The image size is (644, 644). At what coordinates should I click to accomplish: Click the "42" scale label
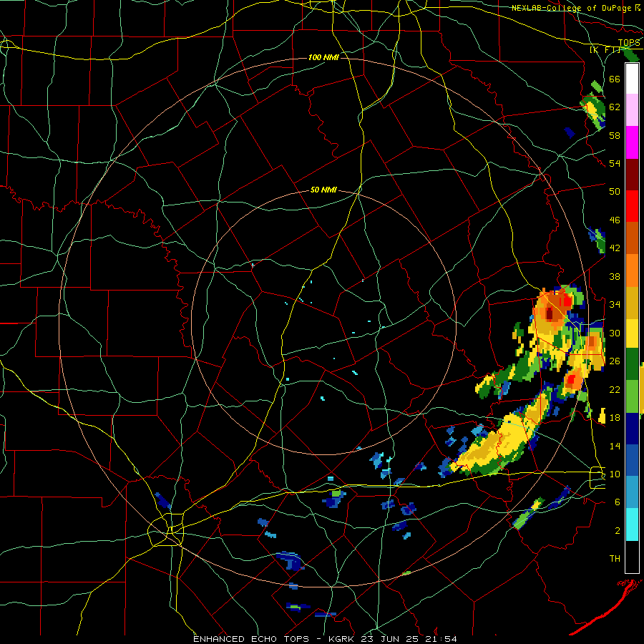click(x=615, y=248)
